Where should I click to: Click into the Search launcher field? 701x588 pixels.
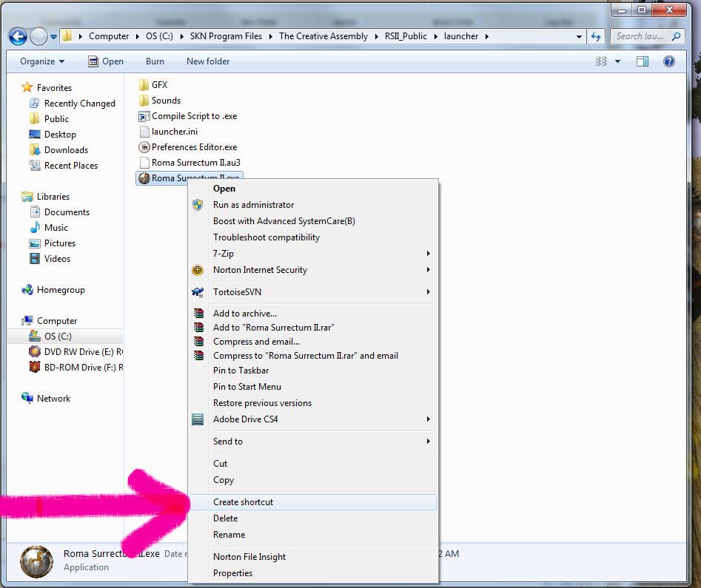[640, 36]
